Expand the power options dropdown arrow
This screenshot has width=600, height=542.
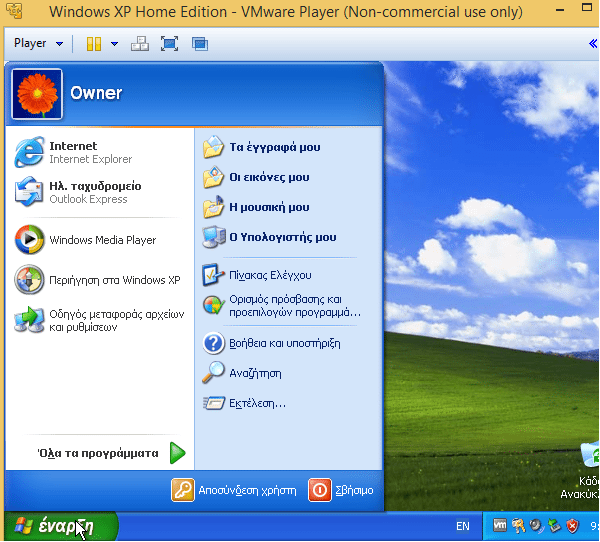pyautogui.click(x=114, y=44)
